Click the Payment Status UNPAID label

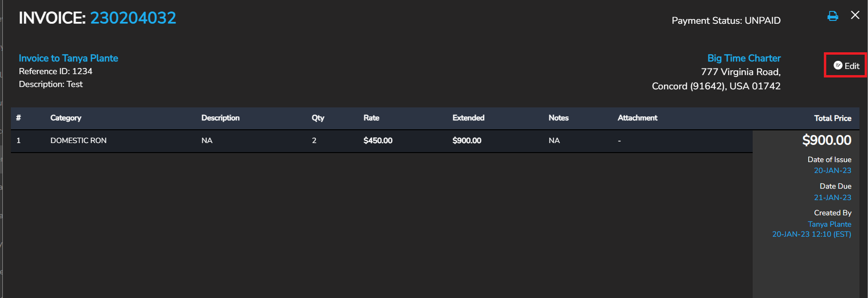coord(726,21)
